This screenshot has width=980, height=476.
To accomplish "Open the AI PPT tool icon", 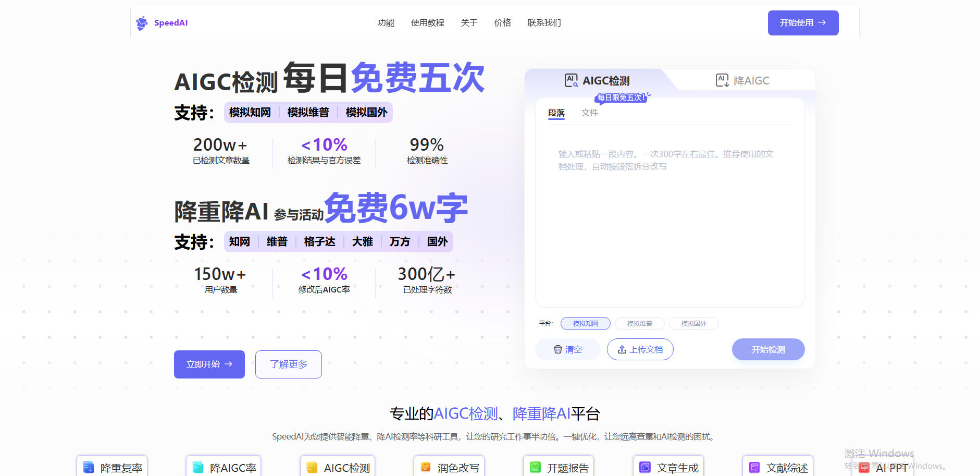I will (x=864, y=467).
